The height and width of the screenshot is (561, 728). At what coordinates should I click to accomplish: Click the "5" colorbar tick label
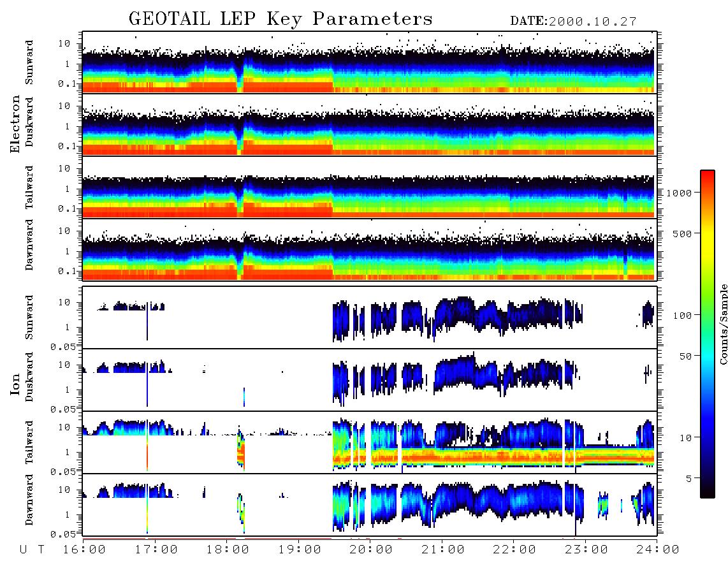pos(689,479)
